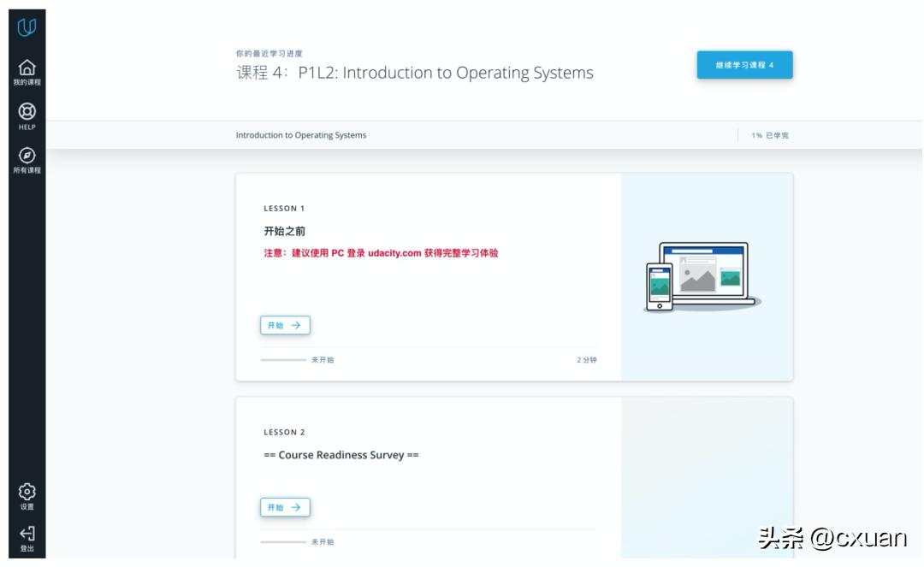Click the 登出 logout icon

coord(27,534)
